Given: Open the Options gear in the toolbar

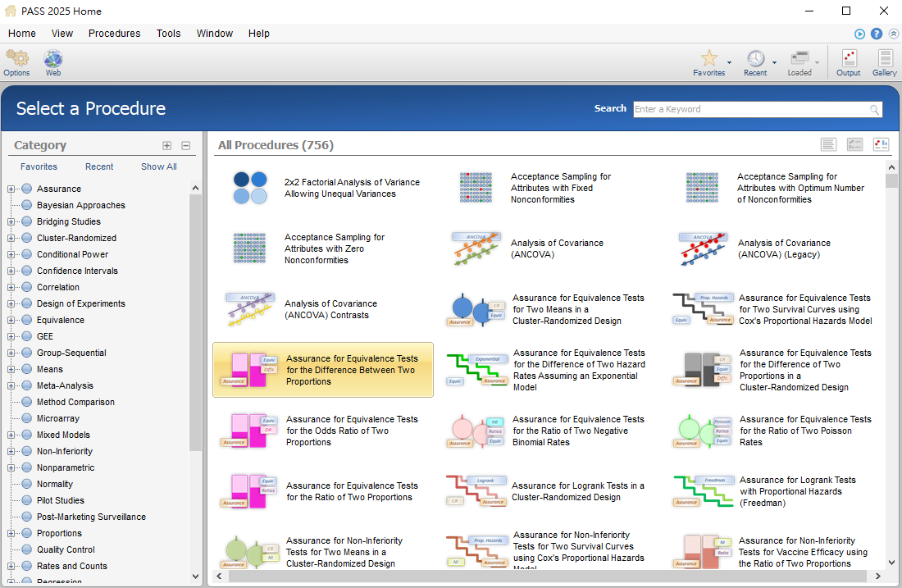Looking at the screenshot, I should [x=16, y=59].
